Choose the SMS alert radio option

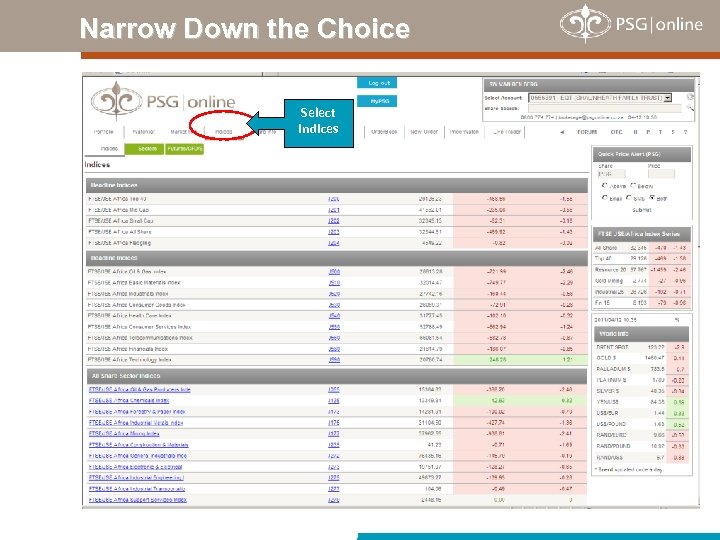point(628,197)
